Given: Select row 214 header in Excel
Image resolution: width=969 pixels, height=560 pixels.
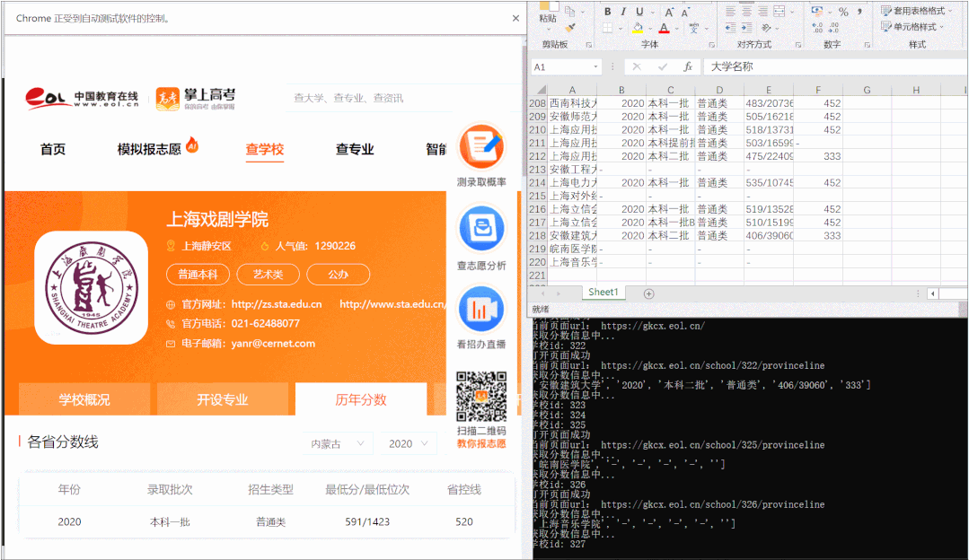Looking at the screenshot, I should [x=538, y=183].
